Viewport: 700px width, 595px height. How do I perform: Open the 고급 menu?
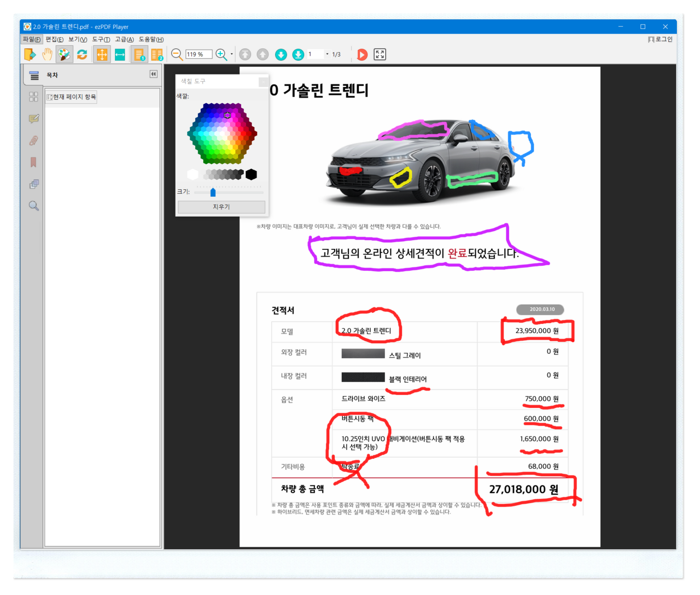click(124, 39)
